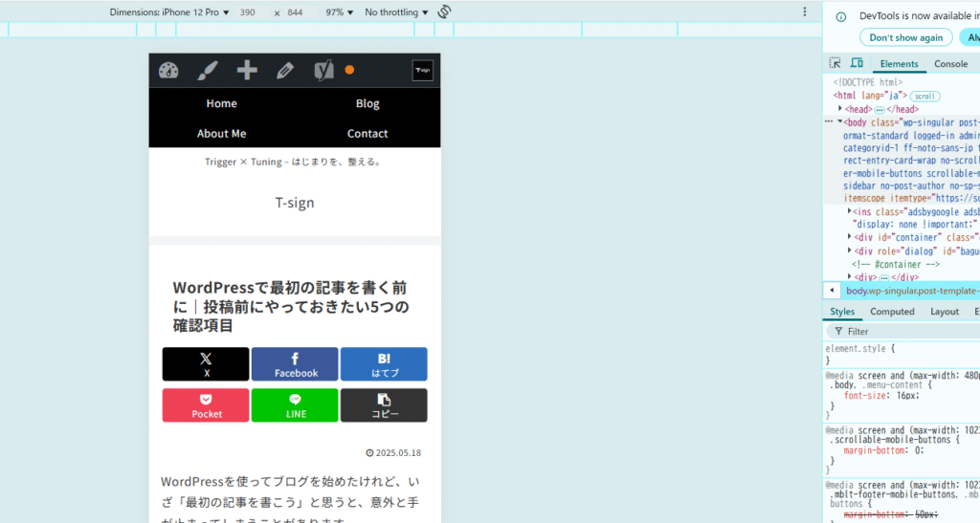Switch to the Computed tab
The height and width of the screenshot is (523, 980).
(892, 312)
